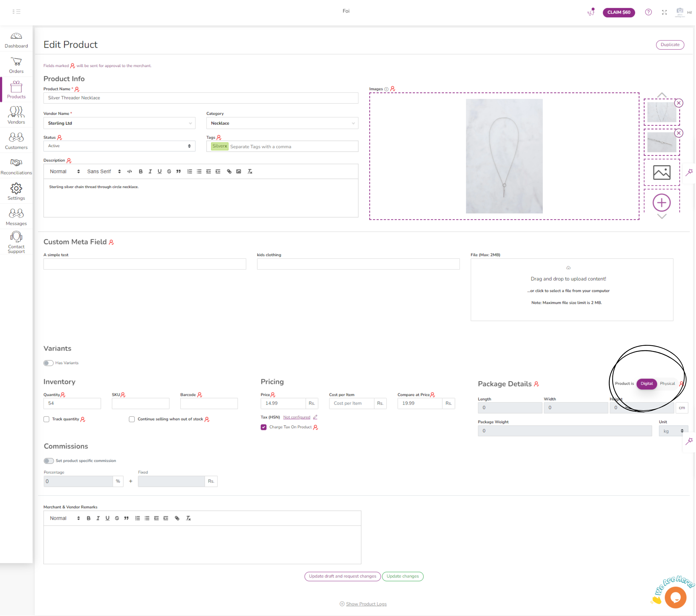Click Update draft and request changes
Screen dimensions: 696x616
coord(343,577)
